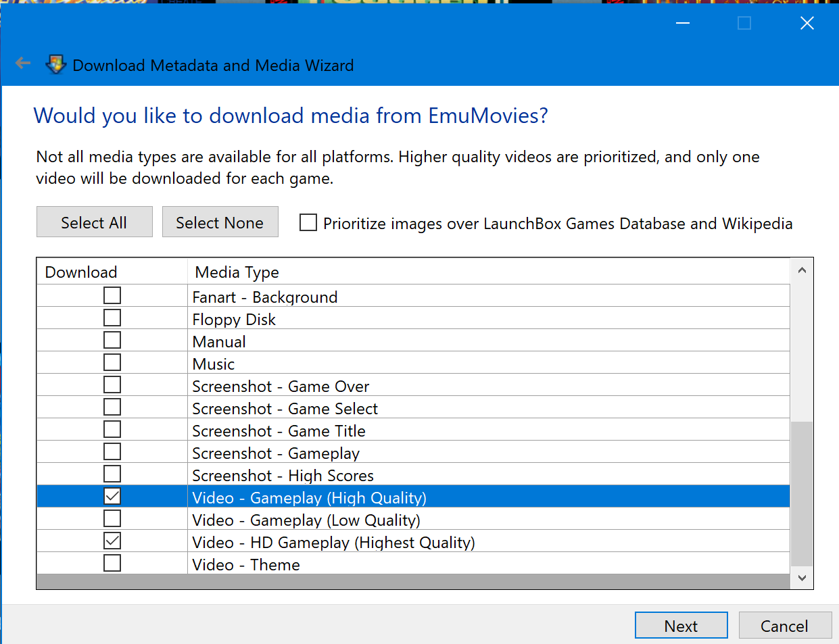Check the Screenshot - Game Over checkbox
This screenshot has height=644, width=839.
(112, 385)
